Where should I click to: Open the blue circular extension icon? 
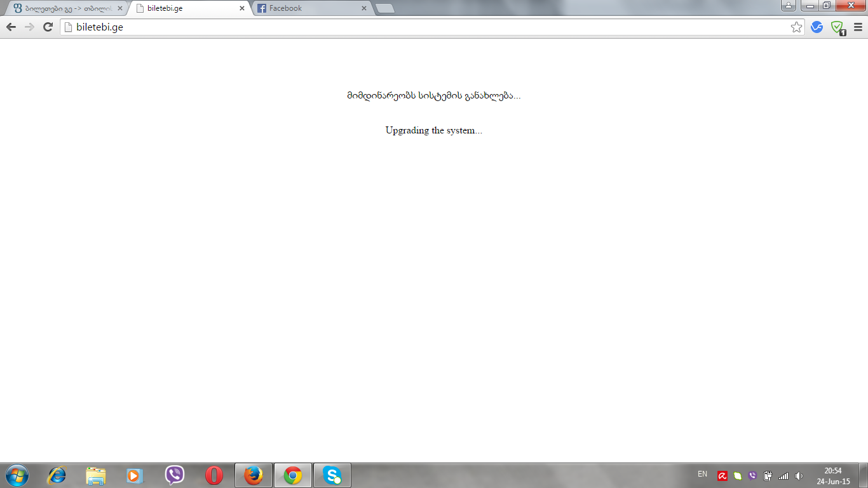pos(817,27)
